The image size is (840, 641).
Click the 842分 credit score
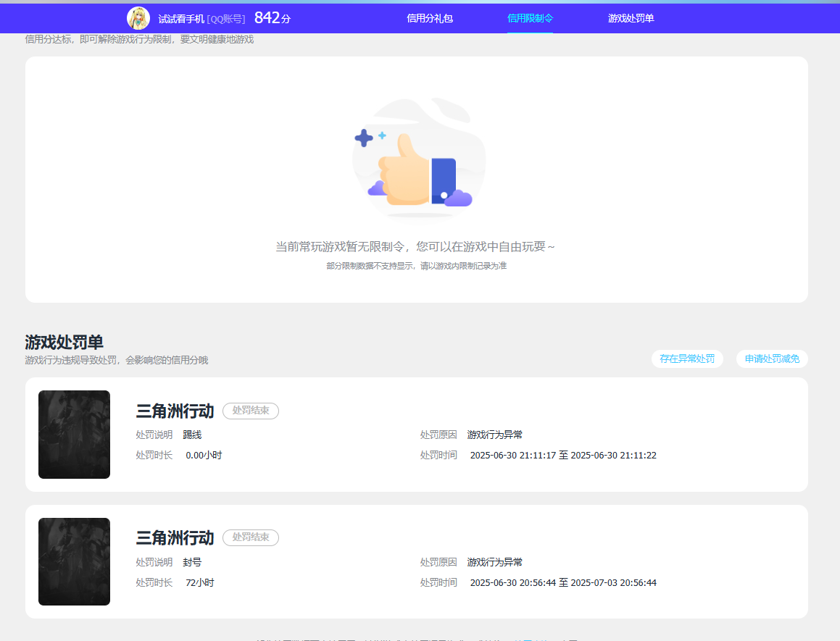coord(272,18)
